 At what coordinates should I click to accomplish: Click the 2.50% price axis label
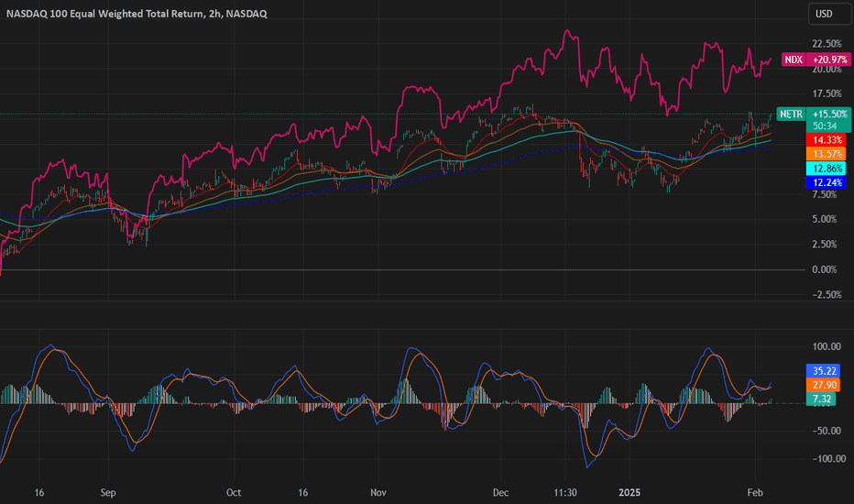click(825, 244)
